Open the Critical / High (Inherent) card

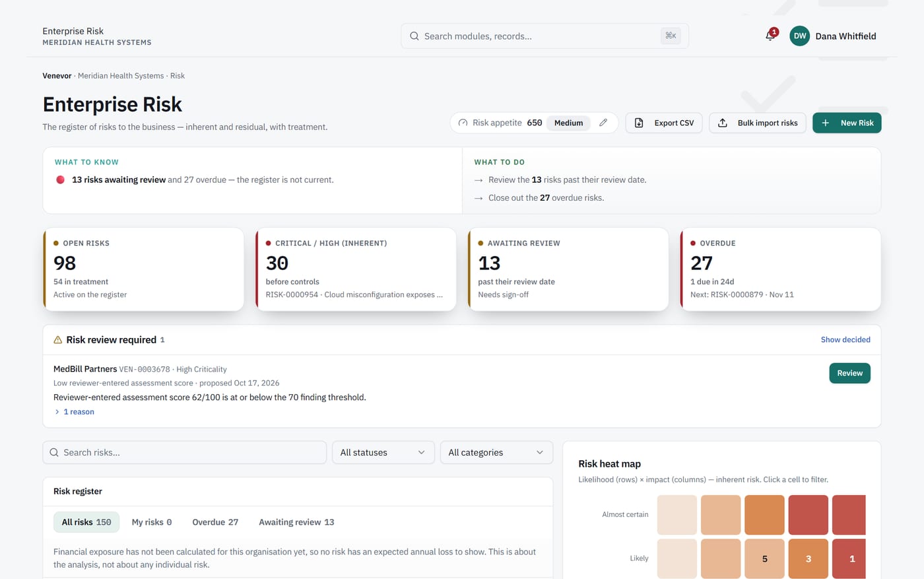356,269
